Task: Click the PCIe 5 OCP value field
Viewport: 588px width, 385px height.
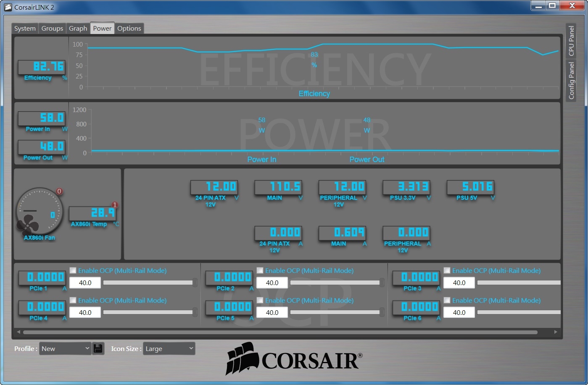Action: [272, 312]
